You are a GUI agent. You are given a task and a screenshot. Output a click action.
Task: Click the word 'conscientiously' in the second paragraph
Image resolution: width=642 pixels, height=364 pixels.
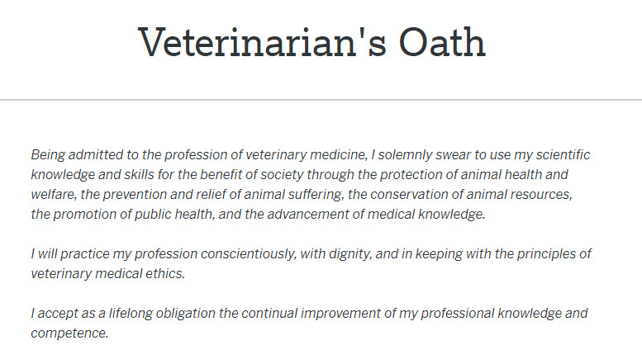coord(248,253)
